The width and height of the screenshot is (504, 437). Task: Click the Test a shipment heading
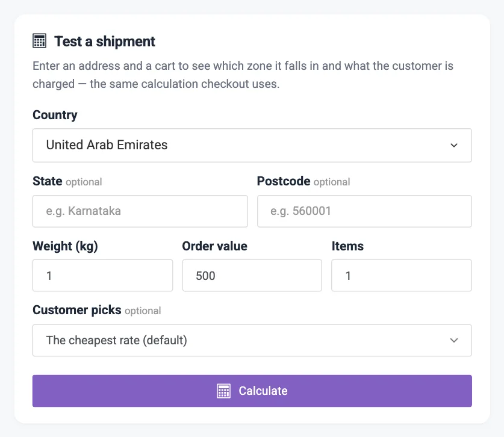tap(105, 42)
